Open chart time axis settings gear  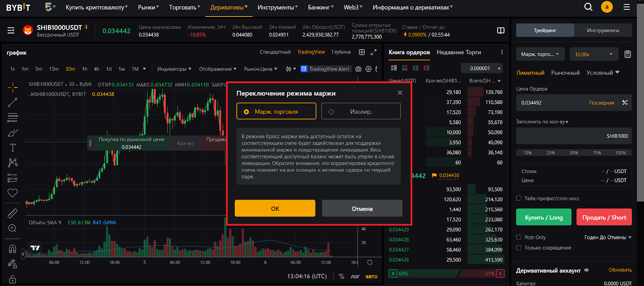369,262
